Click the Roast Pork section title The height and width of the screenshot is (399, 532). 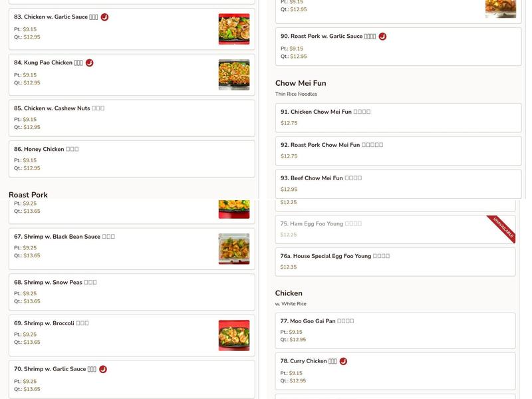(x=30, y=195)
